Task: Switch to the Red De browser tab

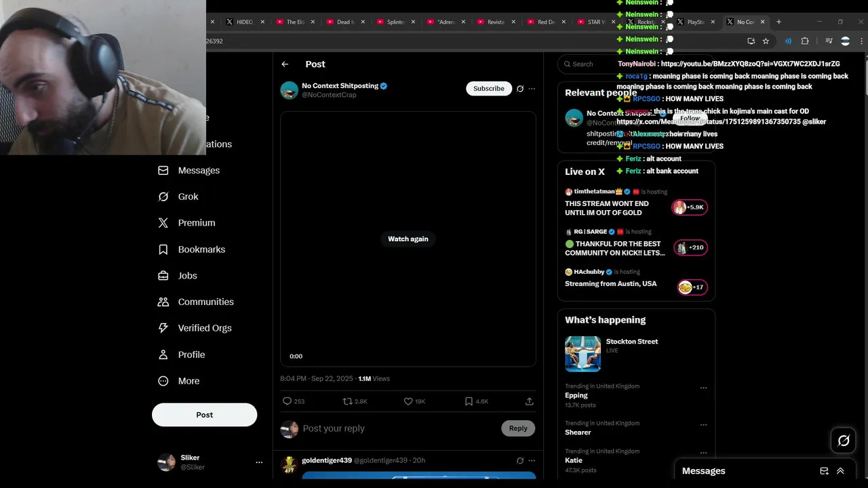Action: click(545, 22)
